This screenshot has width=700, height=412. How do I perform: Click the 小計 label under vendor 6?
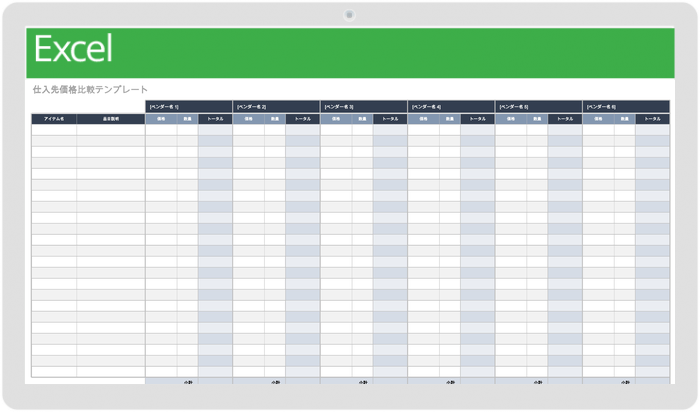point(626,382)
